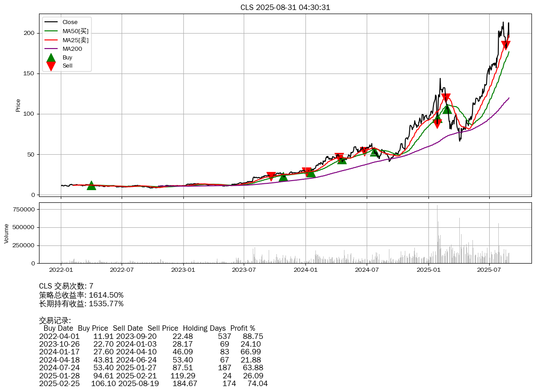
Task: Click the Buy marker near 2024-07
Action: click(374, 152)
